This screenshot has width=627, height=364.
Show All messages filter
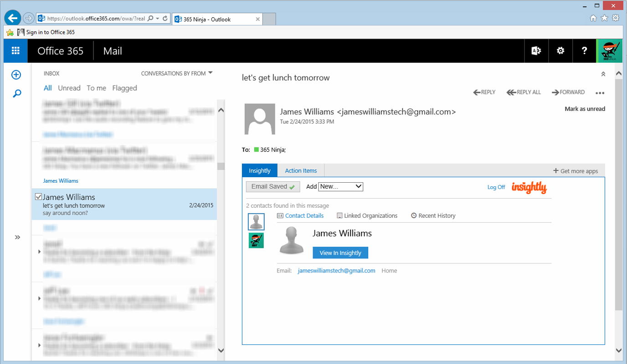pyautogui.click(x=48, y=88)
